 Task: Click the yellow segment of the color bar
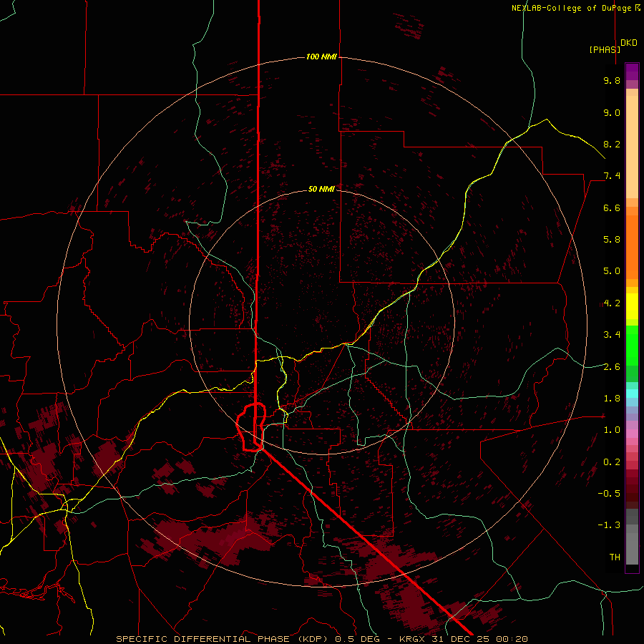pos(632,306)
